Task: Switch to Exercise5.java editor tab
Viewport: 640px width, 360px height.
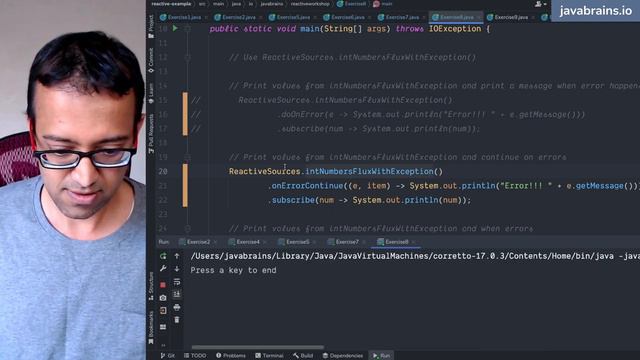Action: pos(293,17)
